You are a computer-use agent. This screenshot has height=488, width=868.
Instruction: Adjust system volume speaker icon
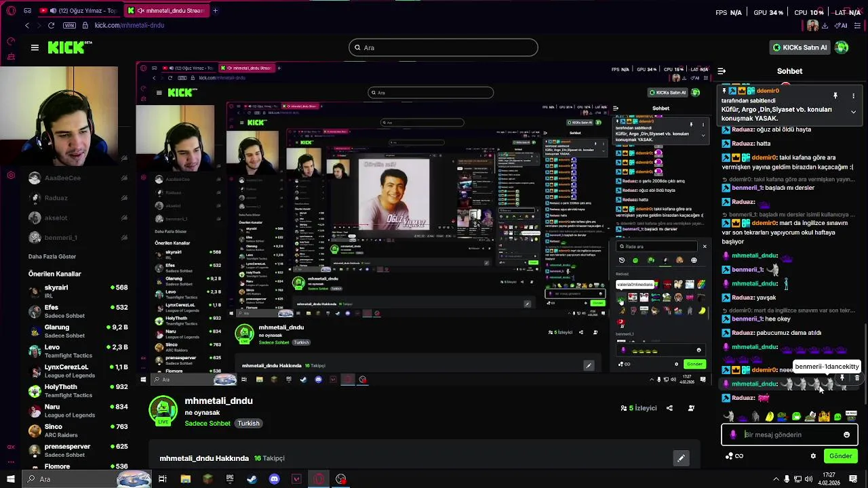809,479
